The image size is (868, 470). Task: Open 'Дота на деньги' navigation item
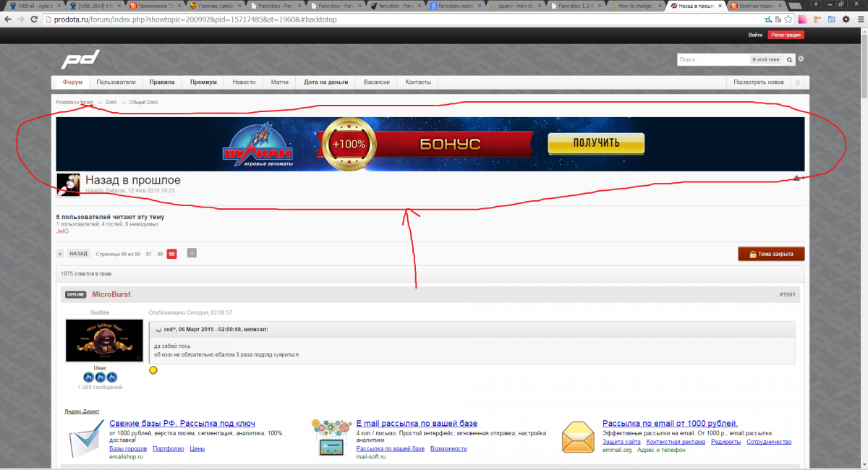pyautogui.click(x=326, y=82)
